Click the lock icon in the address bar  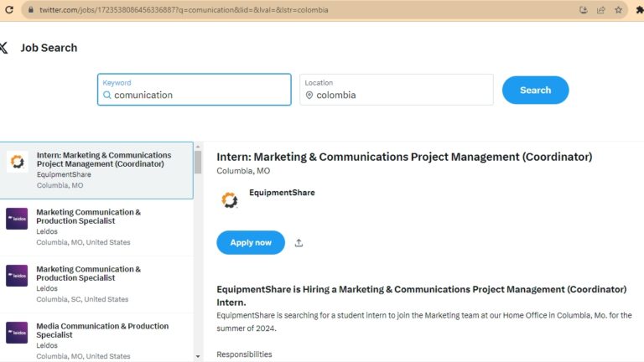[x=31, y=10]
